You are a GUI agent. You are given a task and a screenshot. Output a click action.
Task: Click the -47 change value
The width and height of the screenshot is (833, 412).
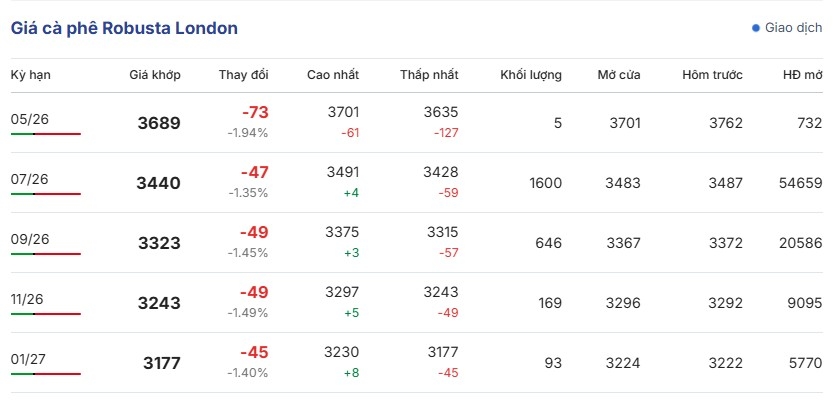(254, 173)
